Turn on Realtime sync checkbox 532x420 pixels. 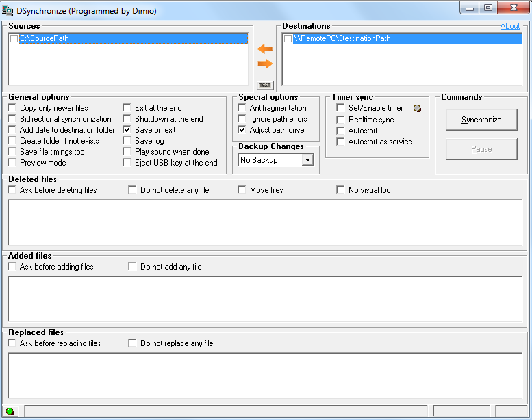pyautogui.click(x=340, y=120)
